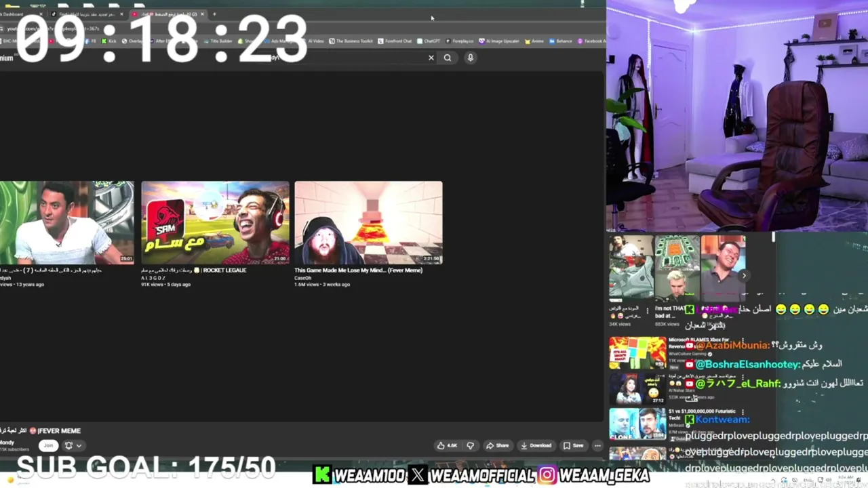
Task: Open the new tab plus button
Action: coord(214,14)
